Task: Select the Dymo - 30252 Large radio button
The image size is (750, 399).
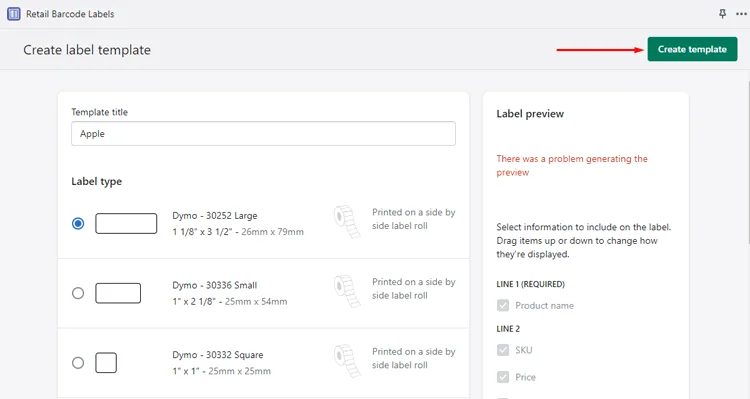Action: [78, 223]
